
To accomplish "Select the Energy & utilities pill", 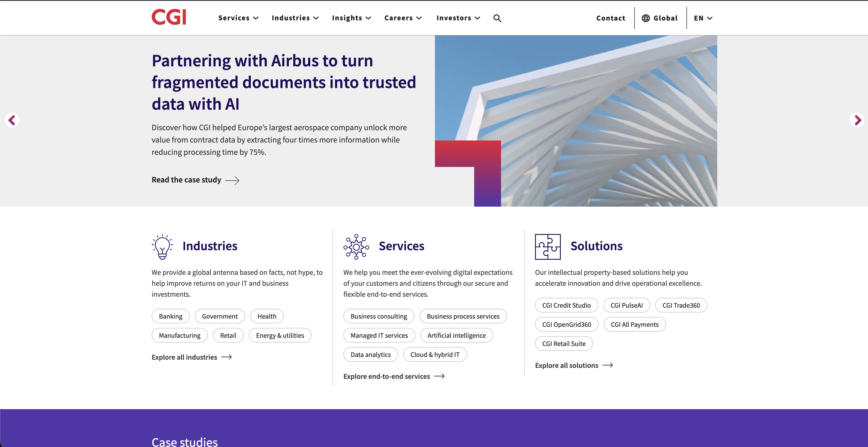I will click(280, 335).
